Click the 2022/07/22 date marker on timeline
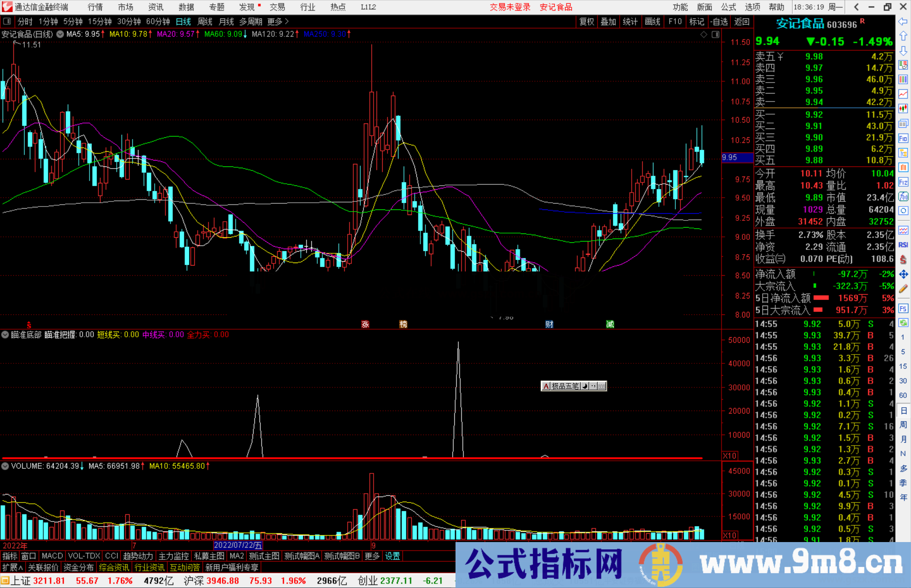The height and width of the screenshot is (588, 911). [238, 545]
